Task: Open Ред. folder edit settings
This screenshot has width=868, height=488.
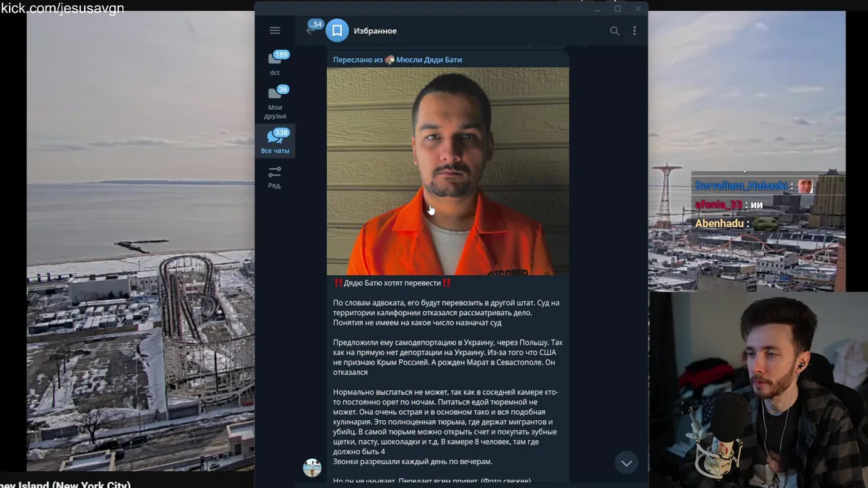Action: [x=275, y=177]
